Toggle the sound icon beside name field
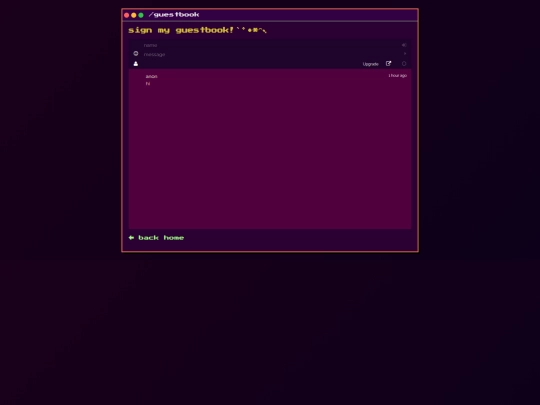This screenshot has width=540, height=405. point(404,45)
